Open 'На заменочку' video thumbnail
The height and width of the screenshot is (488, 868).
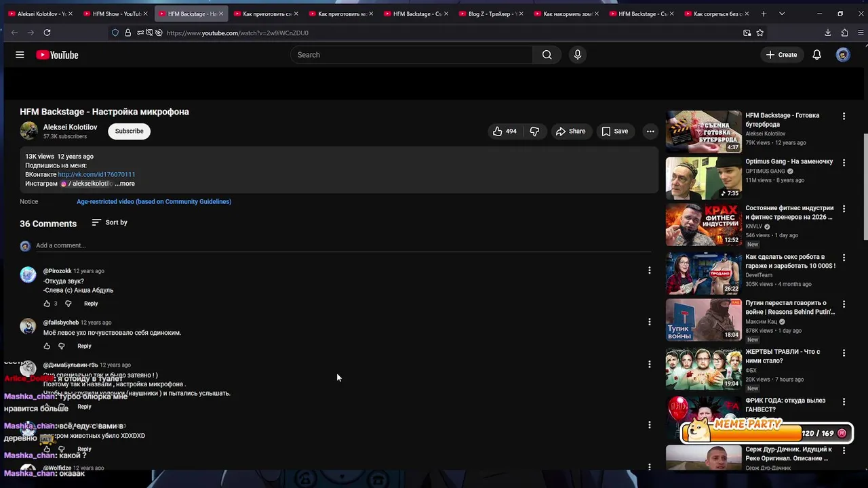point(703,178)
